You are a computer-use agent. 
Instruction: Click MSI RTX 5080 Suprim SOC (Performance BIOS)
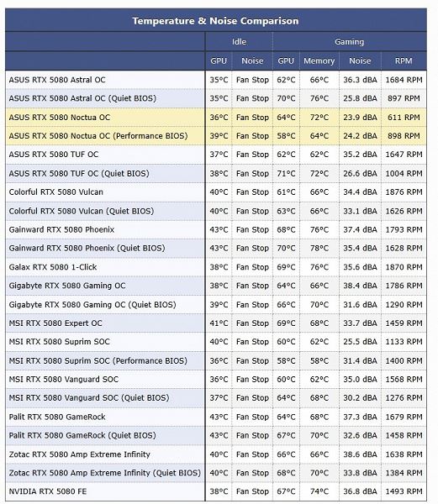[98, 360]
